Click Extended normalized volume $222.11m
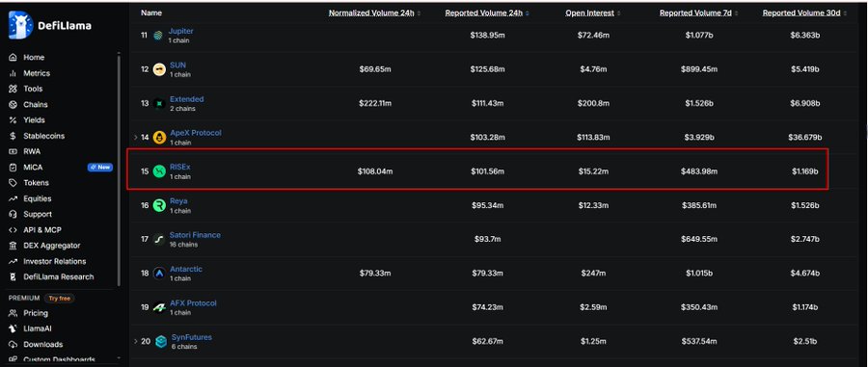The image size is (868, 367). point(375,103)
